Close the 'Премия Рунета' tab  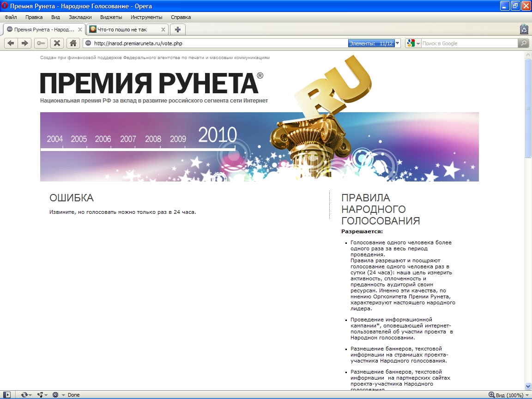(x=80, y=30)
